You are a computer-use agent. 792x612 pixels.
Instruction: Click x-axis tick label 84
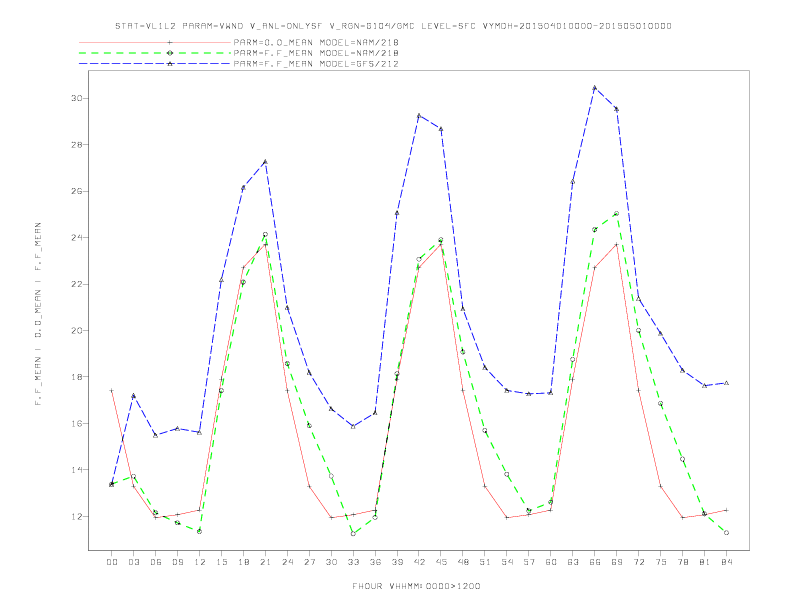[726, 562]
